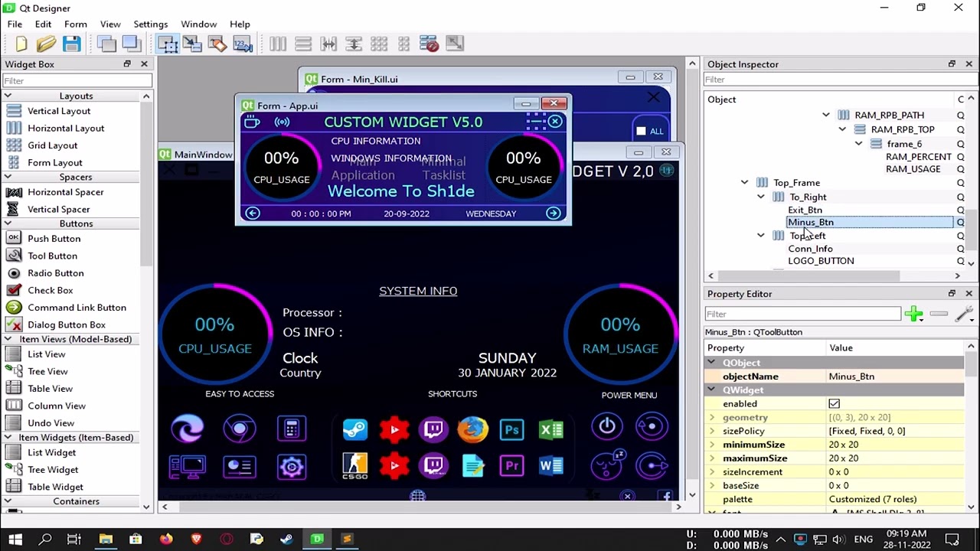Collapse the To_Right tree node

coord(761,197)
